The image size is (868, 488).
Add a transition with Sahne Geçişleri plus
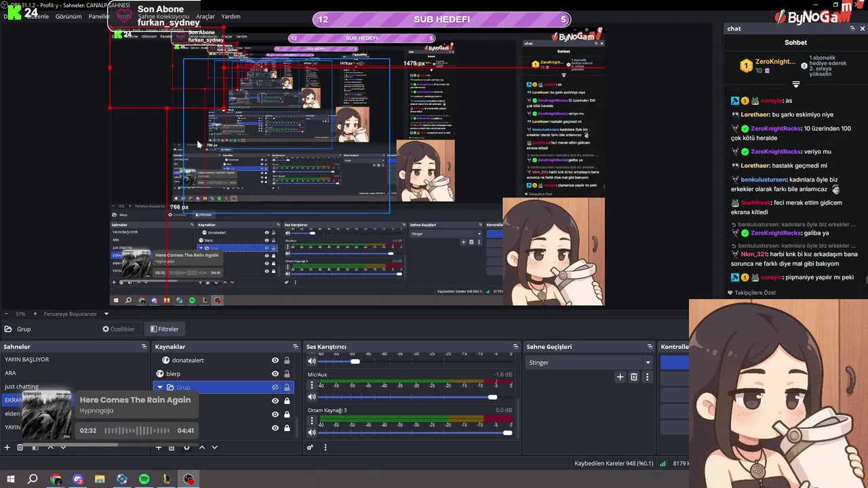[620, 377]
